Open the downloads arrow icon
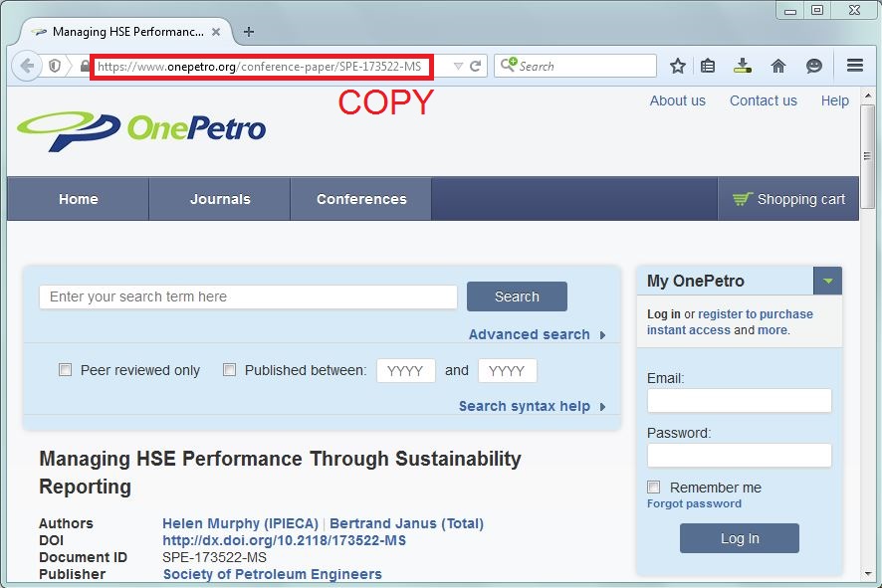882x588 pixels. pyautogui.click(x=743, y=66)
